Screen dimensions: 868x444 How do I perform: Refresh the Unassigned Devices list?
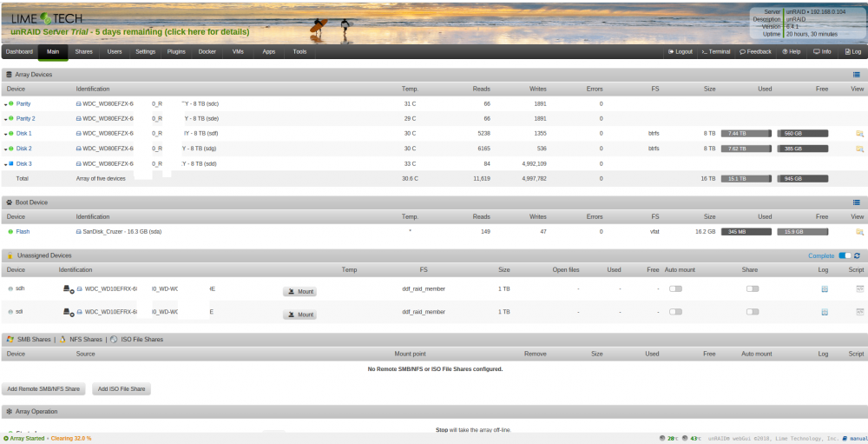[x=857, y=255]
